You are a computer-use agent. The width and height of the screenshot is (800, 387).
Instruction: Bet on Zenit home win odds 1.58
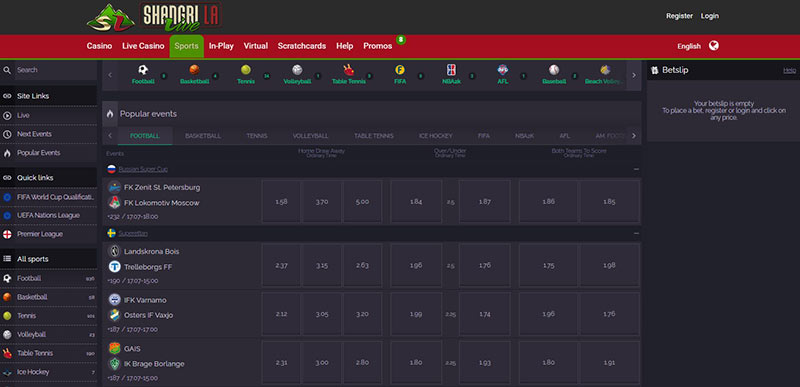click(x=281, y=201)
